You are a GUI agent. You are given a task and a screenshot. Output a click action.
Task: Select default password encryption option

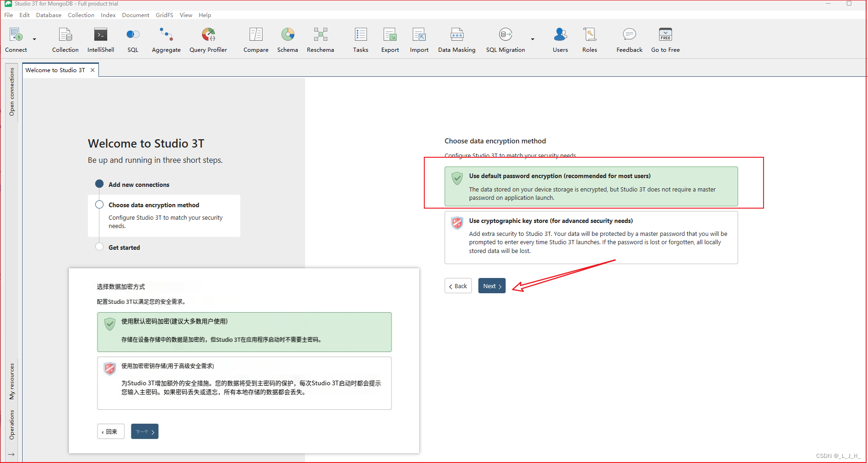coord(591,186)
